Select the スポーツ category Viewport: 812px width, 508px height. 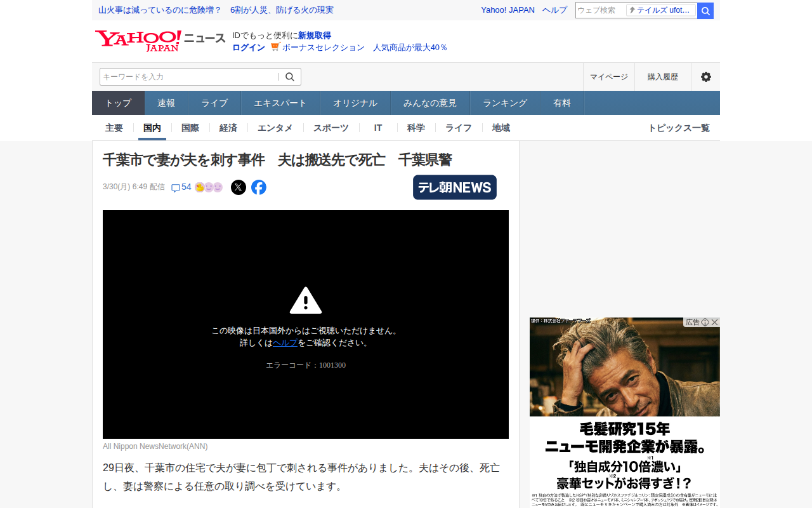pos(331,128)
